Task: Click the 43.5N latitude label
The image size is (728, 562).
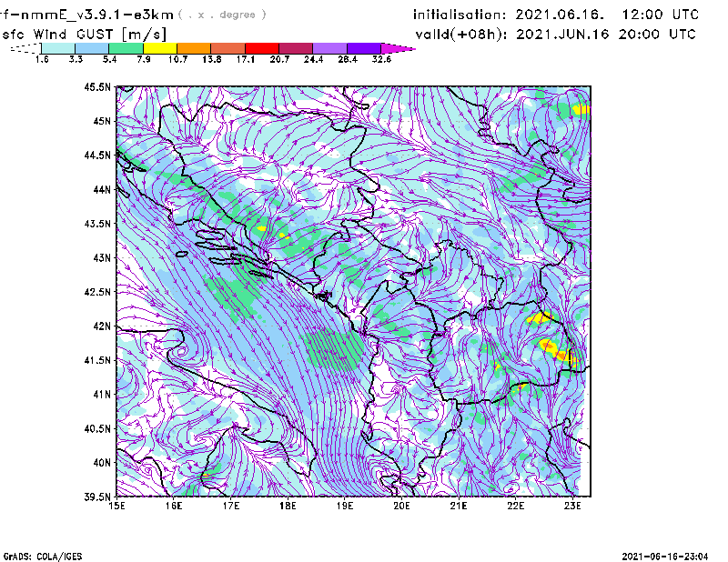Action: point(97,223)
